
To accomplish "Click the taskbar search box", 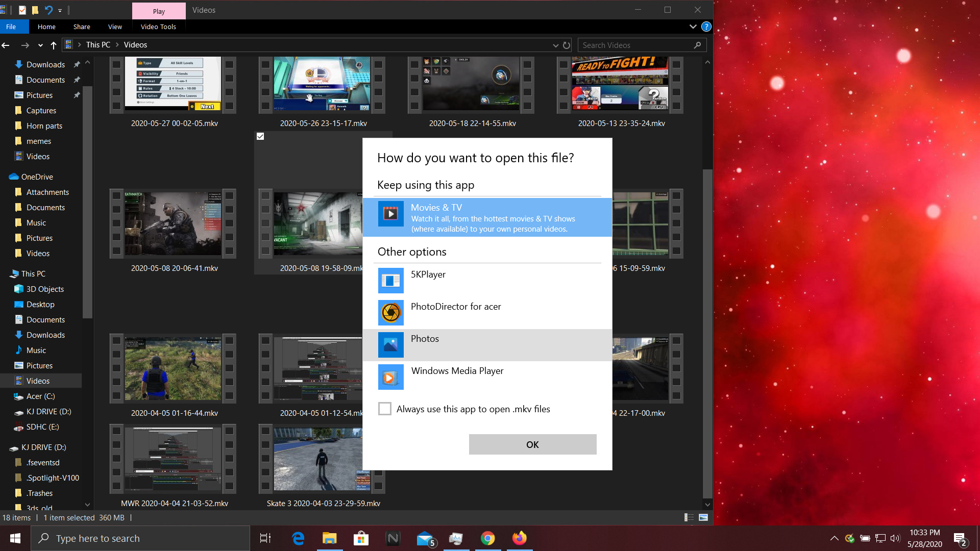I will tap(140, 538).
